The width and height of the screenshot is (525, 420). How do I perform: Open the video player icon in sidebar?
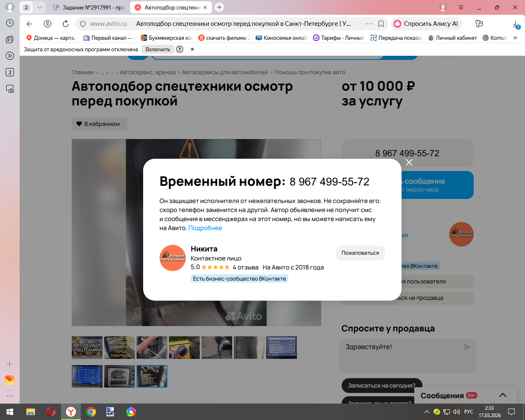(x=10, y=56)
